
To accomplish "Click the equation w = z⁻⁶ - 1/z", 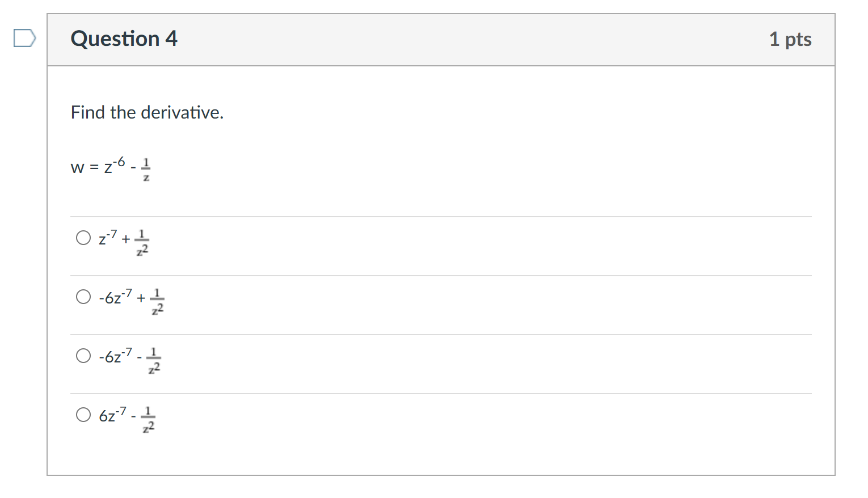I will 110,168.
